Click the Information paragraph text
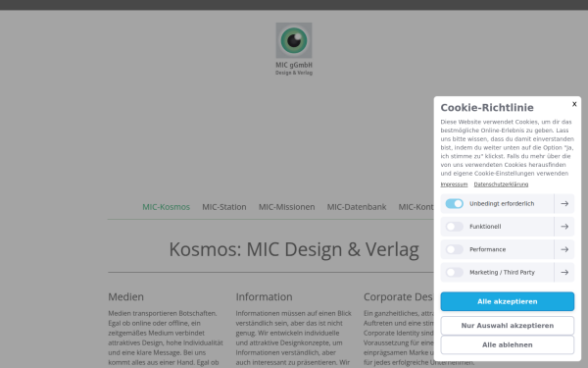This screenshot has height=368, width=588. 294,338
